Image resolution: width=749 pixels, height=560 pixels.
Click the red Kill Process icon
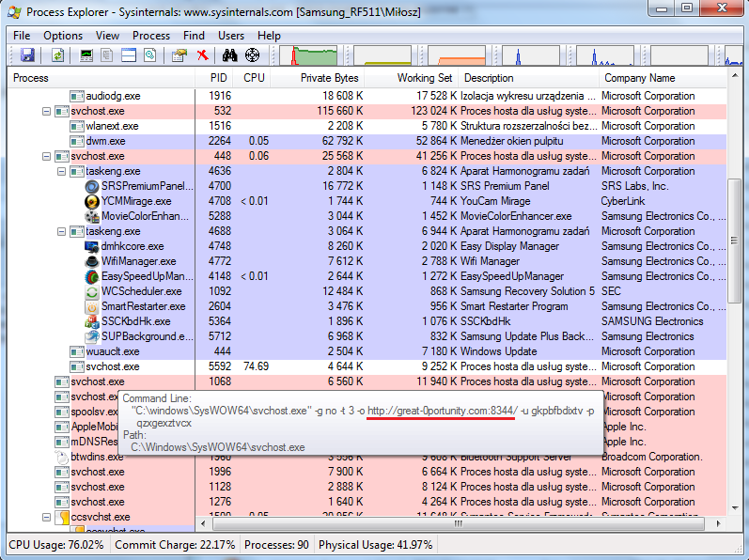point(203,55)
